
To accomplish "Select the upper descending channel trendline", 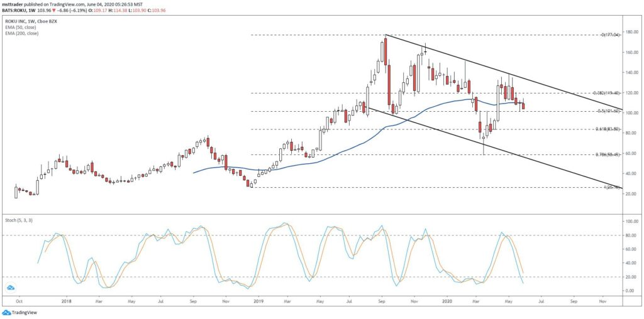I will 505,73.
